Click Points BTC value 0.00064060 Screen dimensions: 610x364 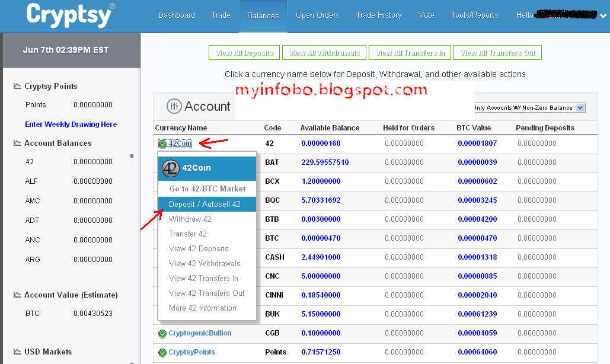[x=477, y=352]
